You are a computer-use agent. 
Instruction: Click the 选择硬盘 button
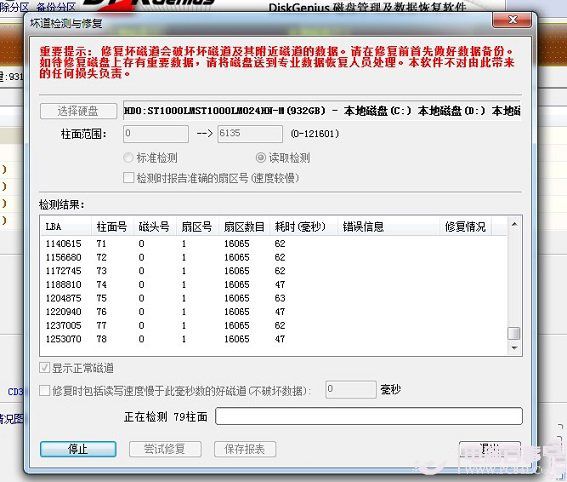(x=78, y=111)
